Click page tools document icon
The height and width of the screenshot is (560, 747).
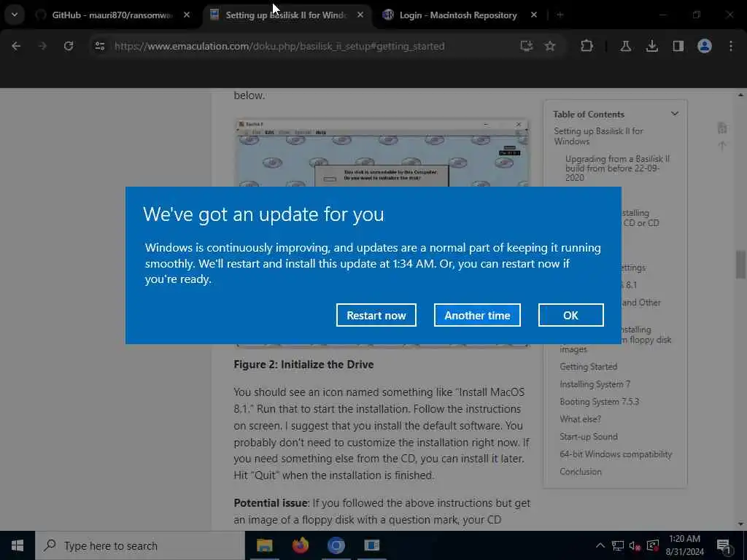pos(722,128)
